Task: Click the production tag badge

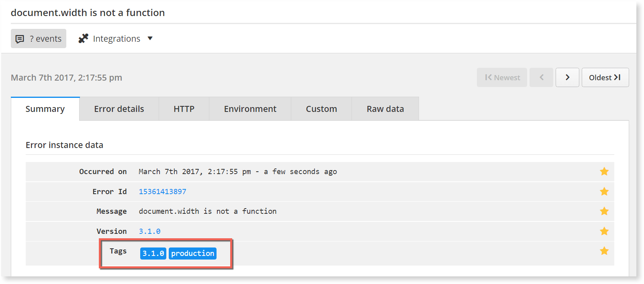Action: click(192, 254)
